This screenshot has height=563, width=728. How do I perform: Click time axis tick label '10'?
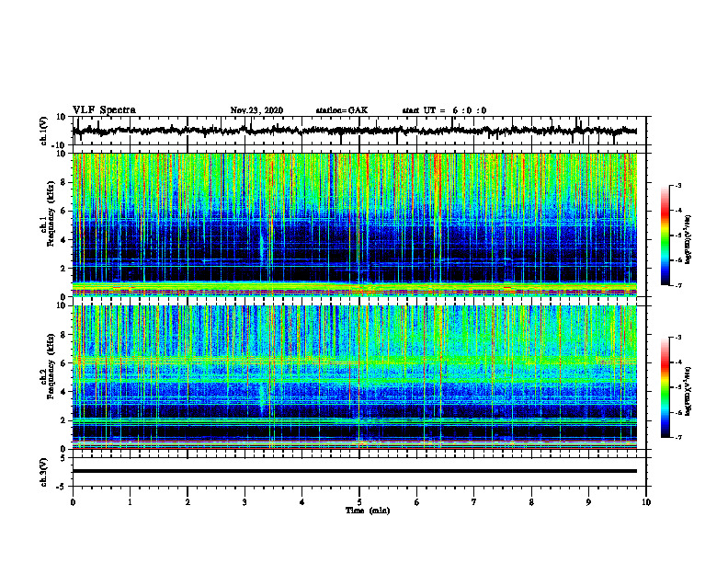pyautogui.click(x=646, y=502)
